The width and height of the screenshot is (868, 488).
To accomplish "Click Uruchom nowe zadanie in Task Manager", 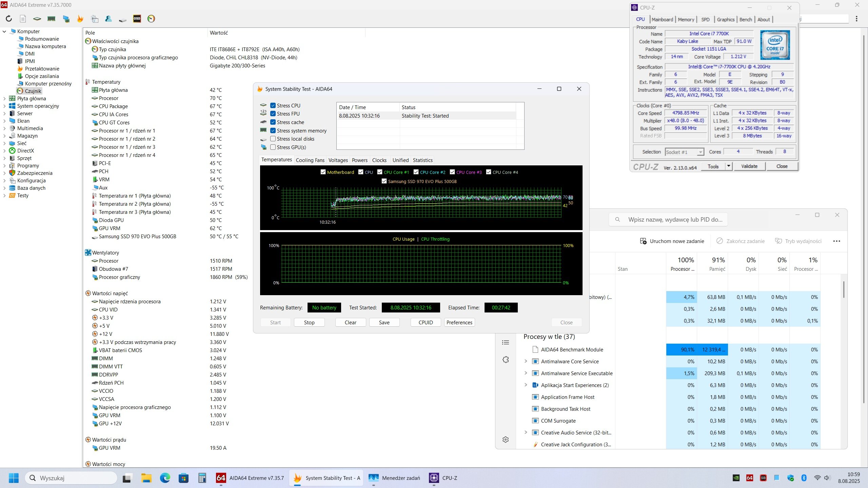I will pos(672,241).
